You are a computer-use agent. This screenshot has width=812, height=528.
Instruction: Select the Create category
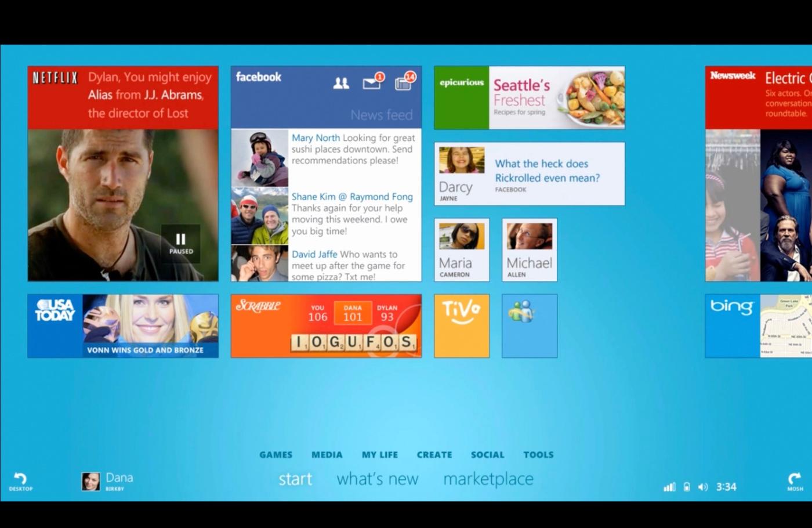click(x=434, y=455)
